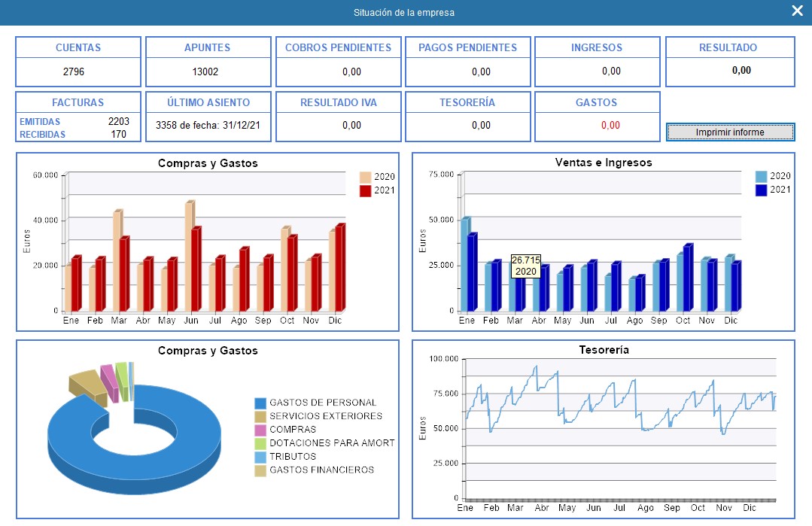Click the red 2021 legend swatch

click(365, 190)
